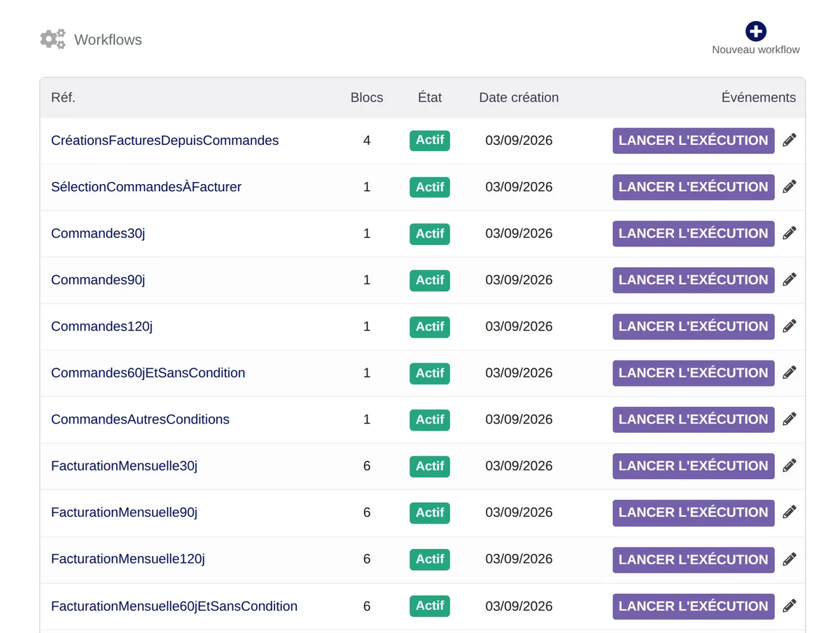The image size is (840, 633).
Task: Open the FacturationMensuelle30j workflow
Action: tap(124, 466)
